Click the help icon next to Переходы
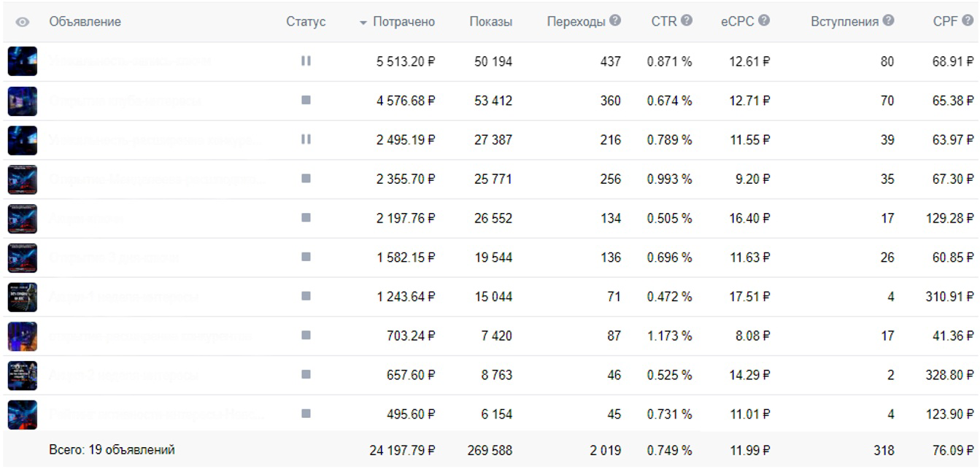This screenshot has width=980, height=469. click(615, 21)
